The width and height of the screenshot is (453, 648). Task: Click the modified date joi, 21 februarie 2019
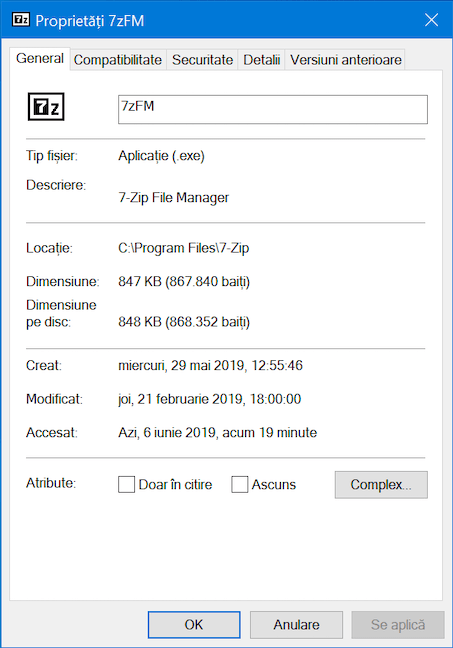coord(210,399)
